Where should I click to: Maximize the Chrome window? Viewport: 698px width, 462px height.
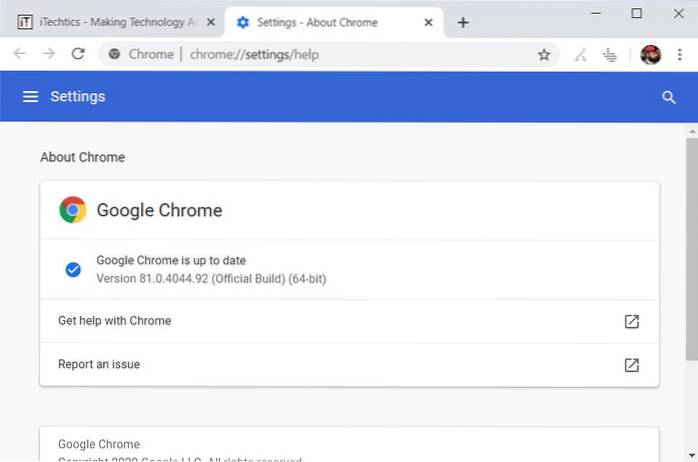637,13
